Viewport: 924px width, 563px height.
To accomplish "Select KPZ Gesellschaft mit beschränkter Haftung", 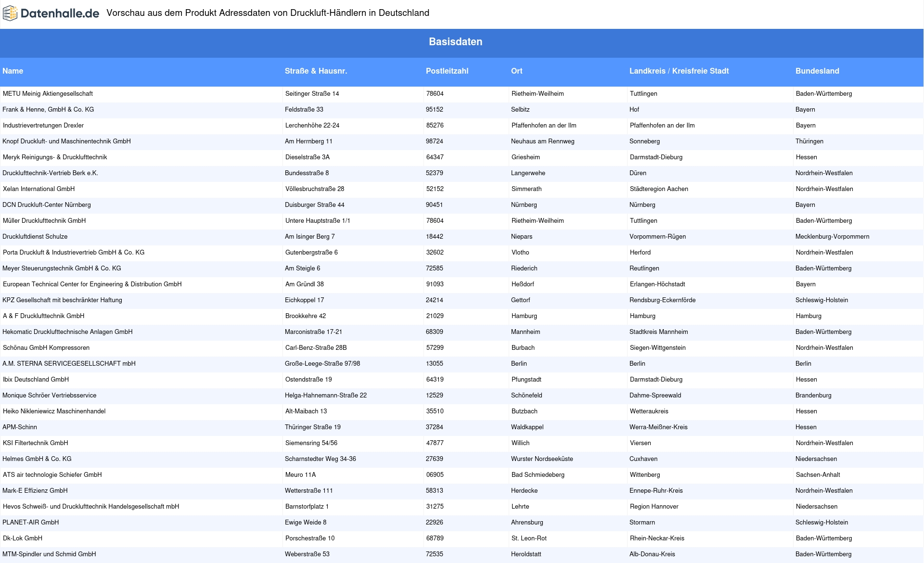I will pos(62,300).
